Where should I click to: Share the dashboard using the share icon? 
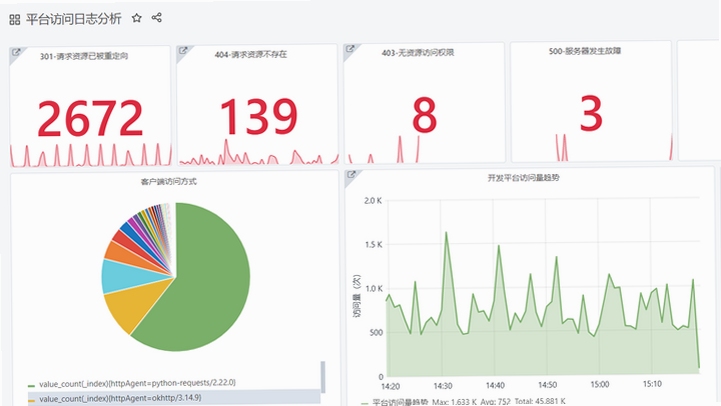point(157,18)
